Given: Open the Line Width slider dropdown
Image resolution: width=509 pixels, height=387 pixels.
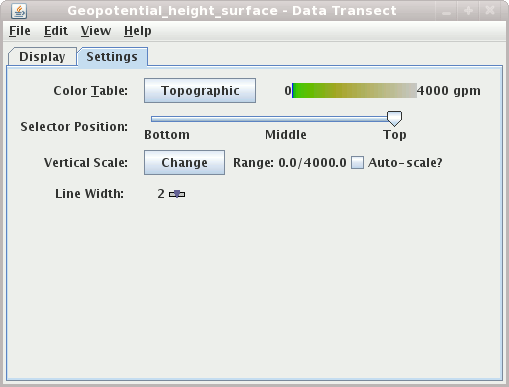Looking at the screenshot, I should (x=177, y=194).
